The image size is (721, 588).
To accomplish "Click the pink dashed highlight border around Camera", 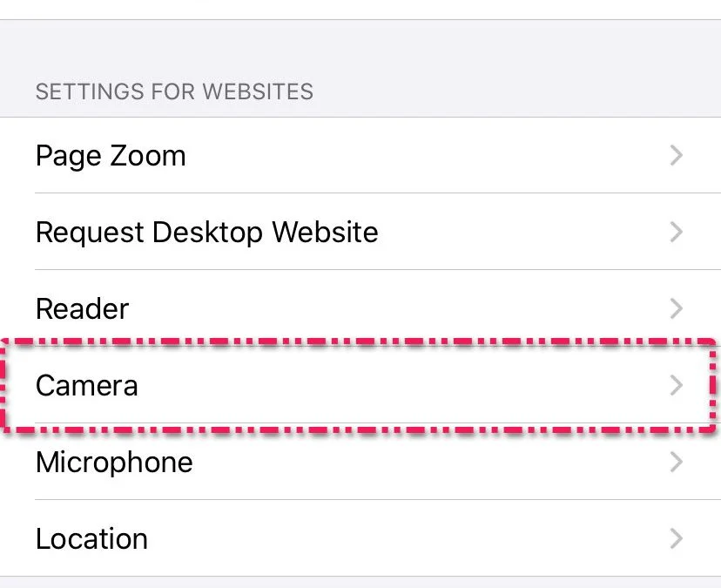I will click(348, 341).
